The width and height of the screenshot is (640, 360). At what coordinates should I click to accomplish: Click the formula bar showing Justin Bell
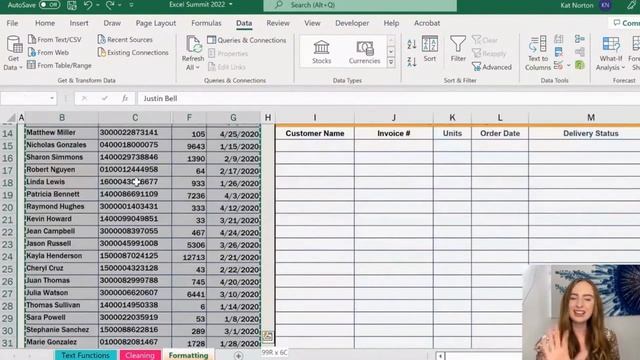click(x=388, y=98)
